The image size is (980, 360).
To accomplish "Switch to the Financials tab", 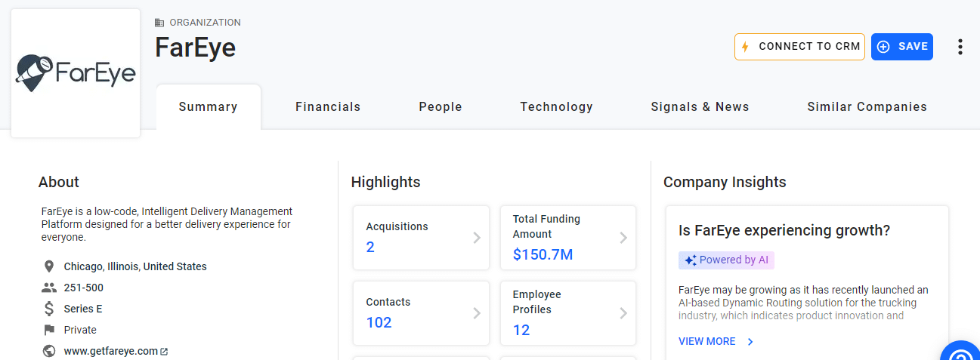I will coord(328,107).
